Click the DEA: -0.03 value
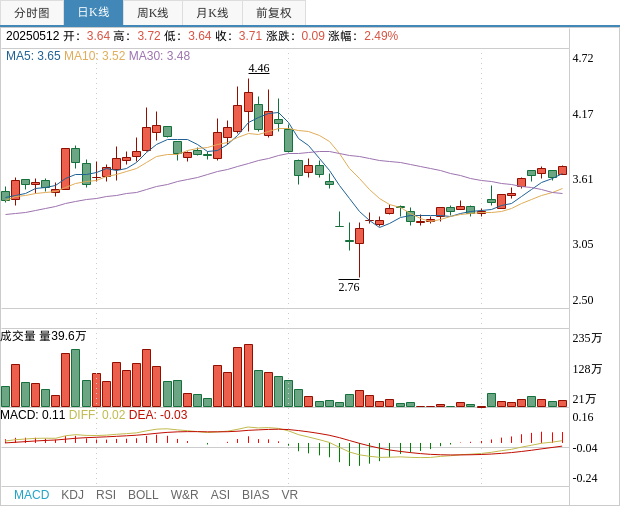The image size is (620, 506). click(x=158, y=415)
